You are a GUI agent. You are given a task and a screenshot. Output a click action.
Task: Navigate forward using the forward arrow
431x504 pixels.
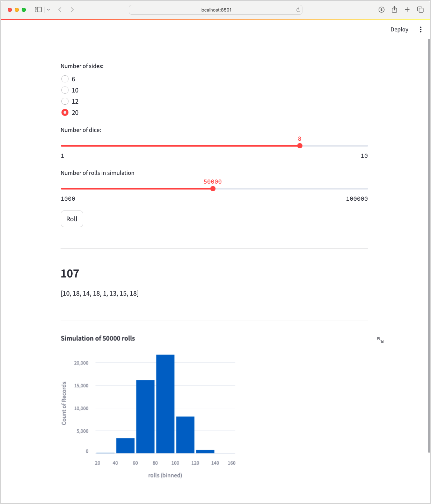tap(72, 9)
